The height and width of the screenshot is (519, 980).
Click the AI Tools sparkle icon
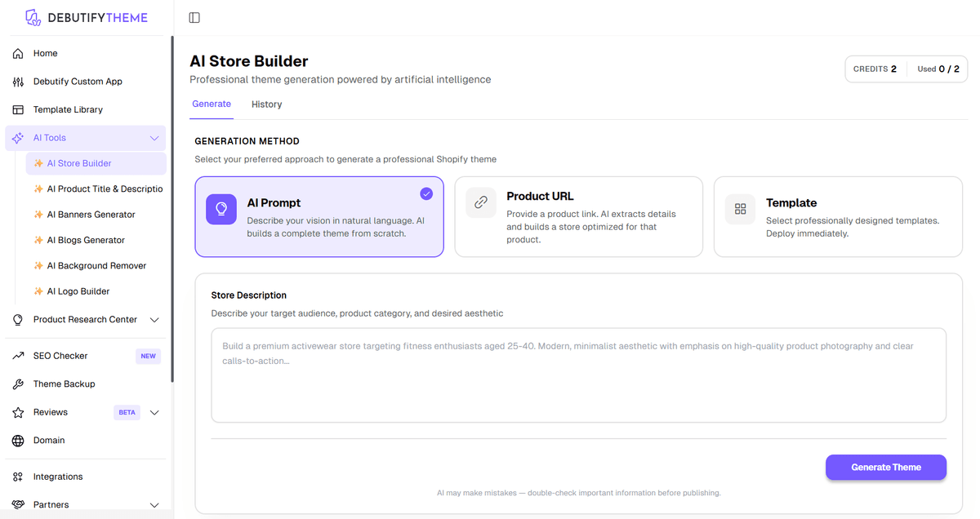(x=18, y=138)
